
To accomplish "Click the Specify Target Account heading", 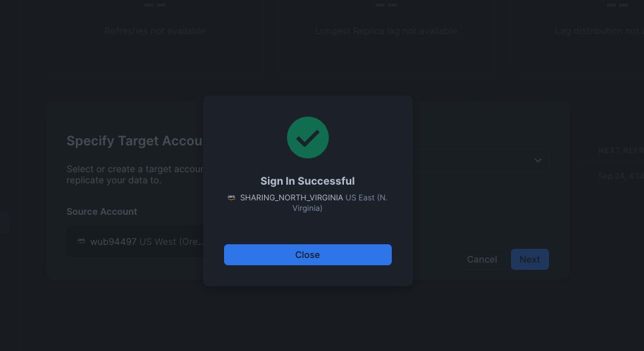I will pyautogui.click(x=134, y=141).
